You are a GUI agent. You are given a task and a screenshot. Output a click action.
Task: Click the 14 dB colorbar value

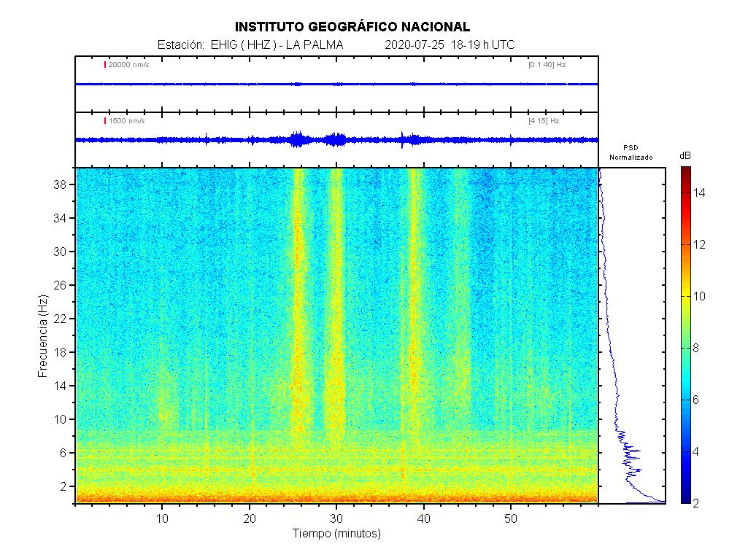pos(699,192)
